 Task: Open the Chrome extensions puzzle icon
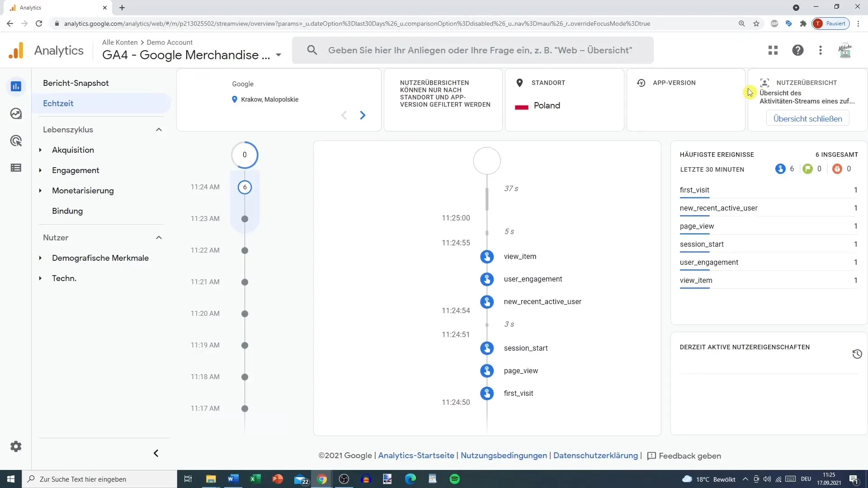coord(803,23)
